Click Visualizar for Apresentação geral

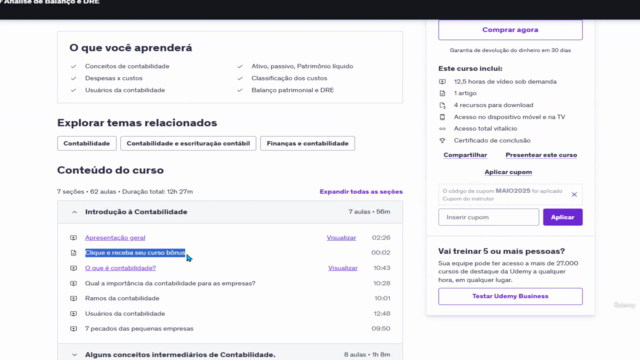click(x=341, y=238)
